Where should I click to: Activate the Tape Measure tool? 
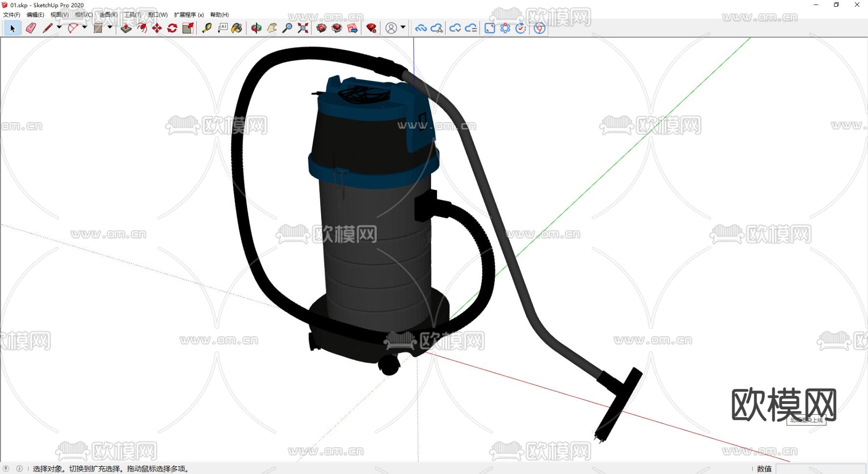click(207, 28)
